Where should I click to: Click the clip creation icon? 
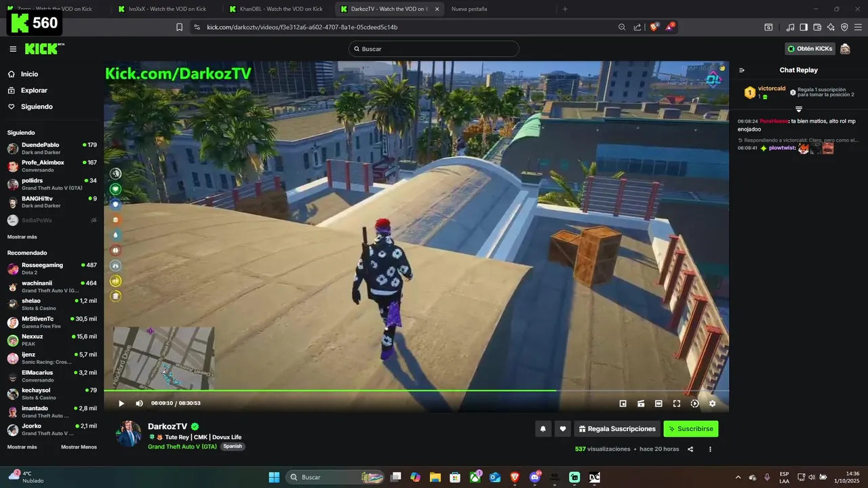pos(641,403)
